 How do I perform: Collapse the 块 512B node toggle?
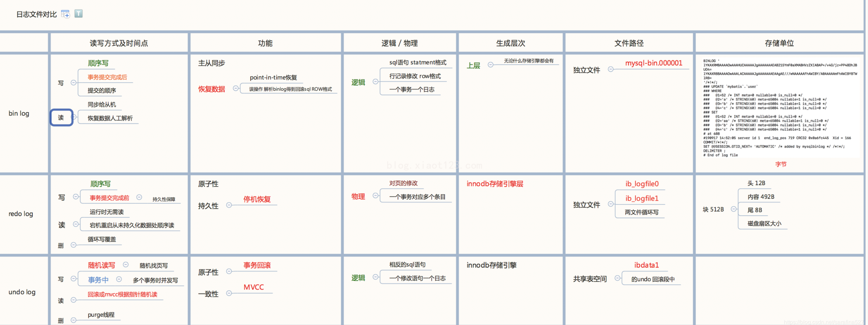(734, 209)
